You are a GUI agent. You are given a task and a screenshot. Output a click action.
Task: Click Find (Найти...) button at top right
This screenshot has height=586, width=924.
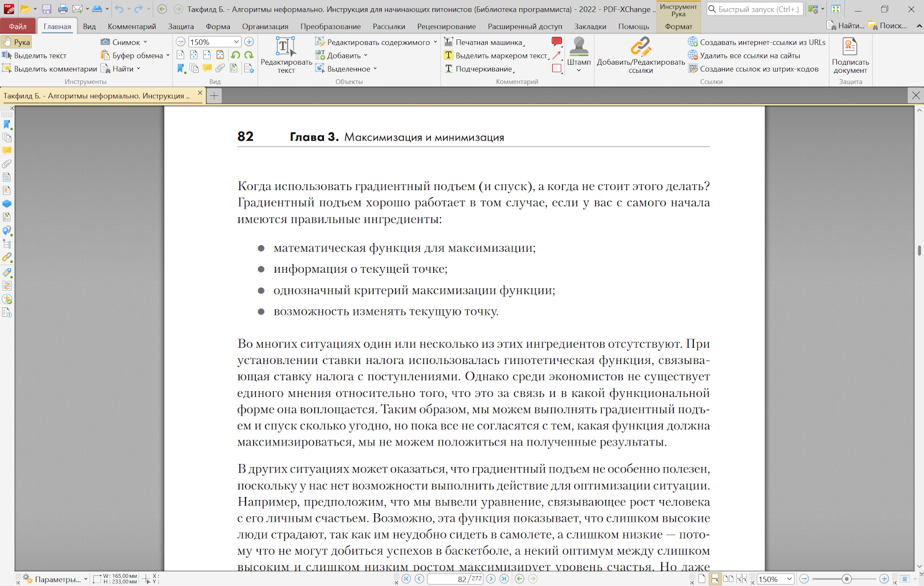845,25
